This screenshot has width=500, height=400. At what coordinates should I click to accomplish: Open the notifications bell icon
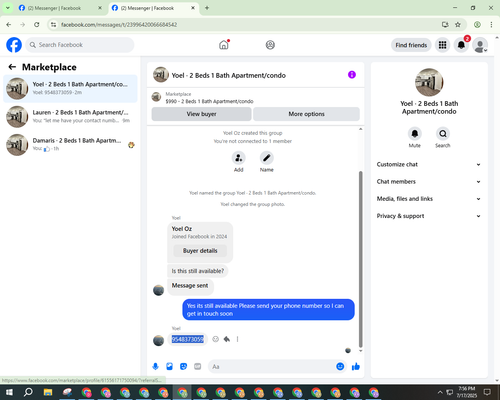461,45
